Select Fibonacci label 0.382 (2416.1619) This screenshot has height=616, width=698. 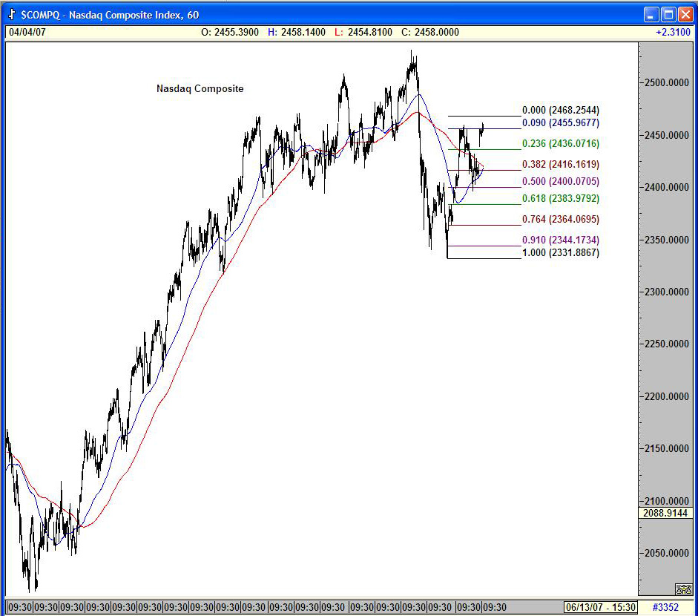[x=561, y=164]
